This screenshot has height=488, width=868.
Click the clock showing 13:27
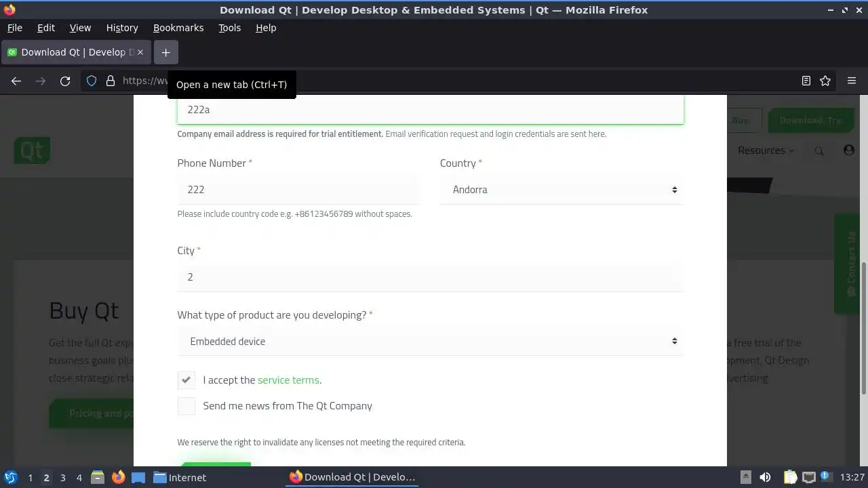click(852, 477)
